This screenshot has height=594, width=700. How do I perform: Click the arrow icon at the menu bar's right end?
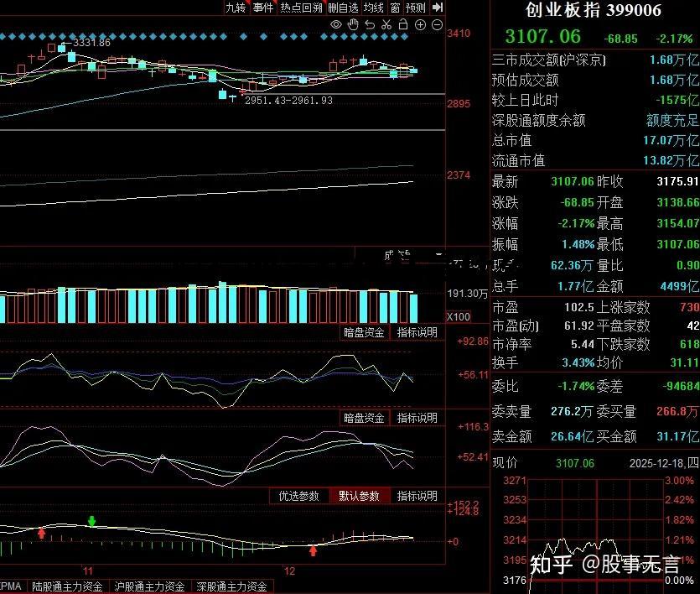tap(437, 8)
